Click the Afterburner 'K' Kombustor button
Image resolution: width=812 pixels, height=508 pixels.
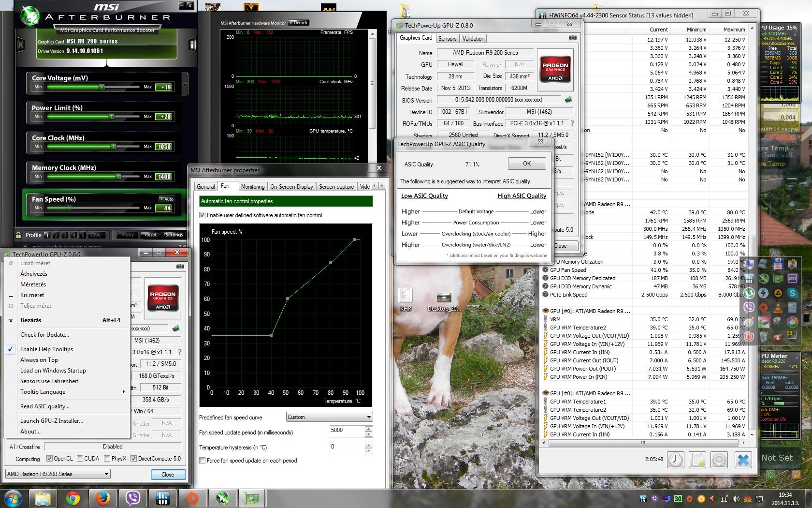[21, 45]
